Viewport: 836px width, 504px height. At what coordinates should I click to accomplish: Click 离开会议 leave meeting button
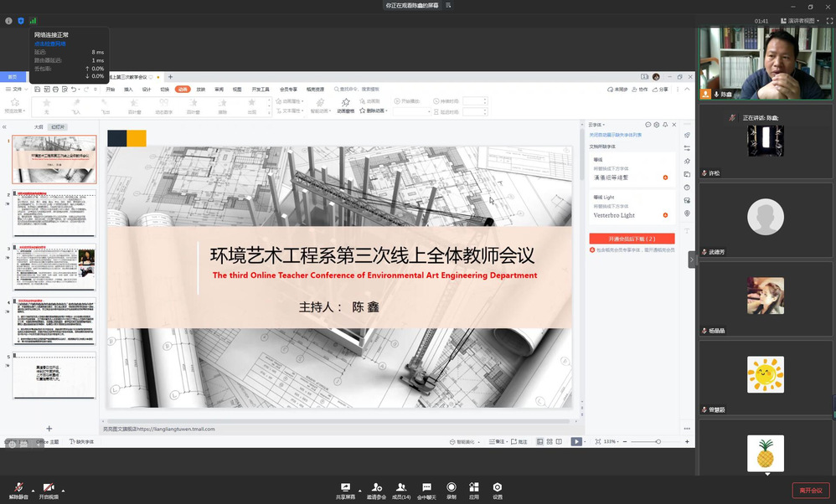(x=812, y=491)
